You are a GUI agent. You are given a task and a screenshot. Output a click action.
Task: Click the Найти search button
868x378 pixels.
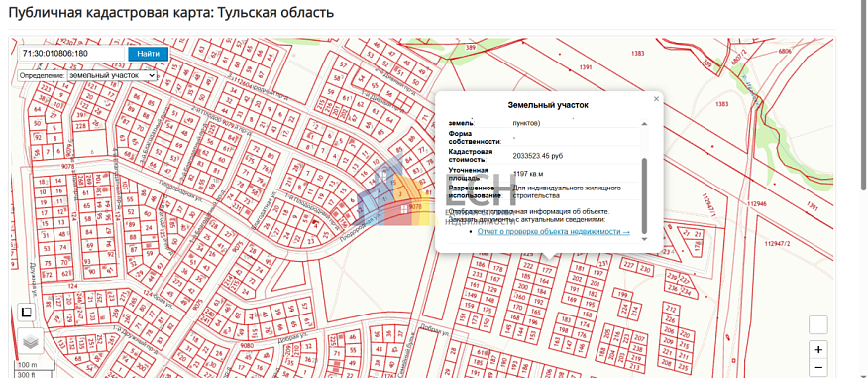click(x=149, y=54)
